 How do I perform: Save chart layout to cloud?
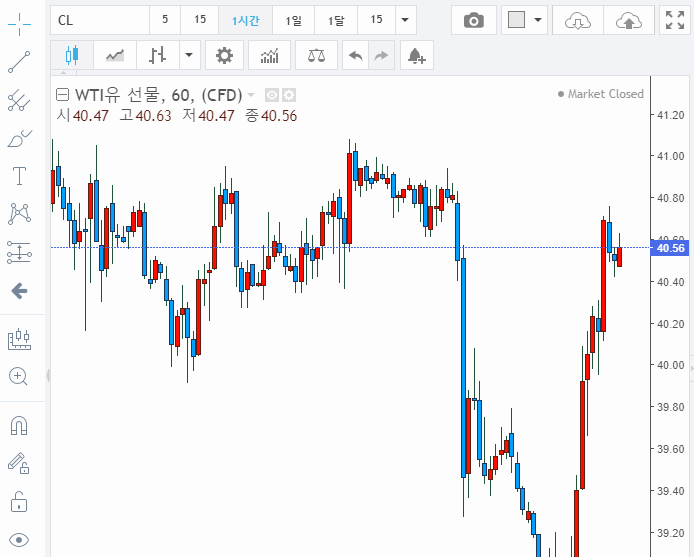[x=629, y=20]
